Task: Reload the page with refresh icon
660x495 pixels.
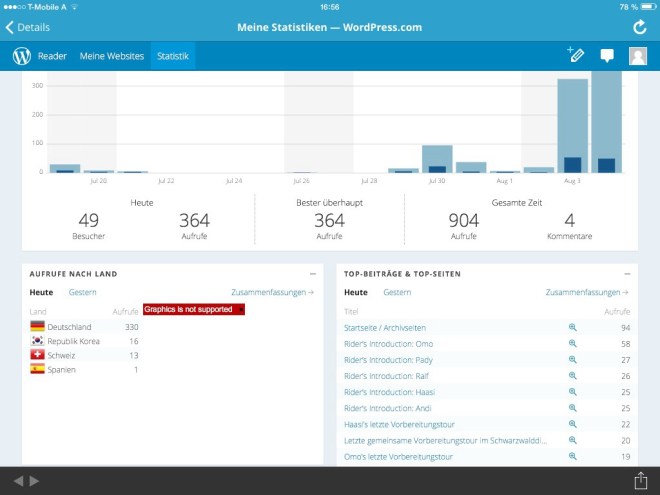Action: click(x=640, y=27)
